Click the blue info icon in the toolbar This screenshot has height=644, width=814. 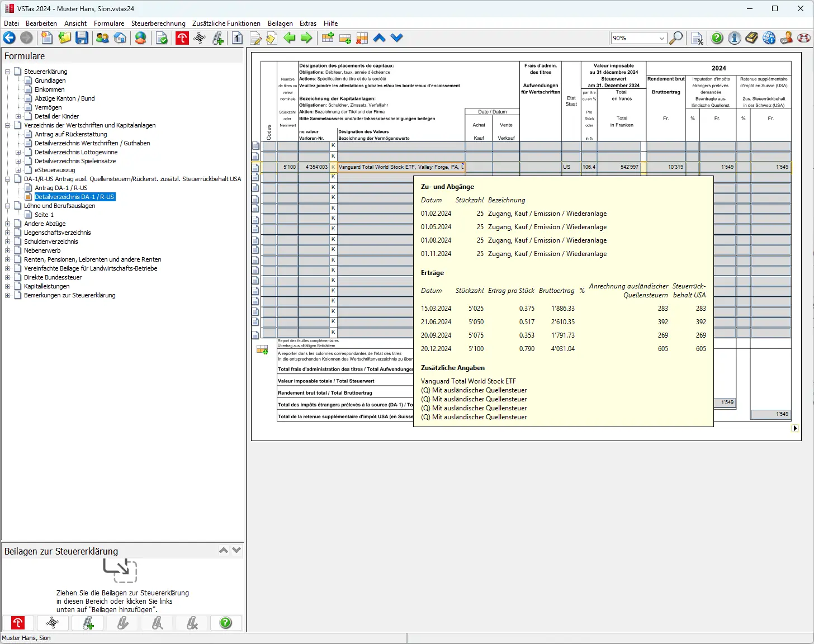[x=735, y=38]
